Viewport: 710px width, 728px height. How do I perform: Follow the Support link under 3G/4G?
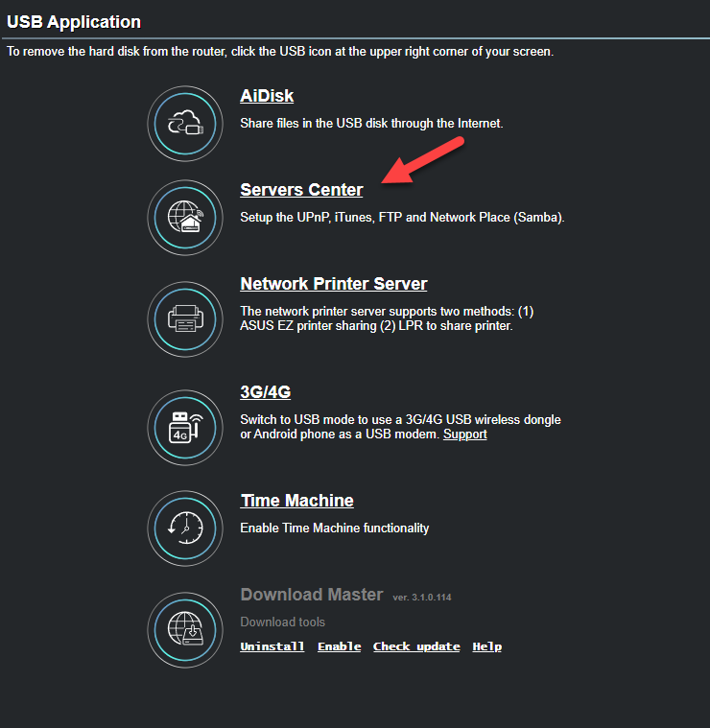464,434
